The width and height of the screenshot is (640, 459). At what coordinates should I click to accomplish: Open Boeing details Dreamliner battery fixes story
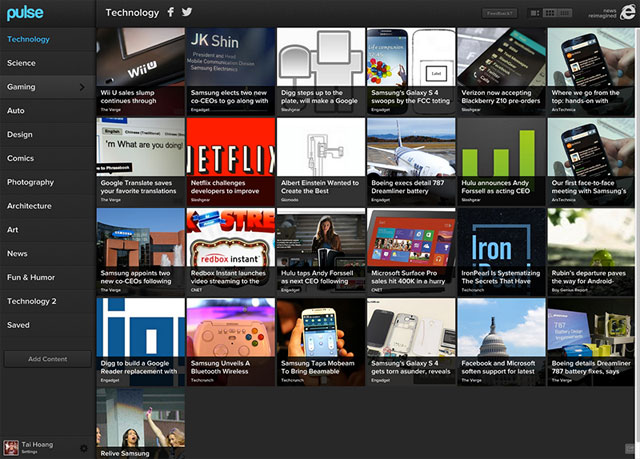pos(591,342)
